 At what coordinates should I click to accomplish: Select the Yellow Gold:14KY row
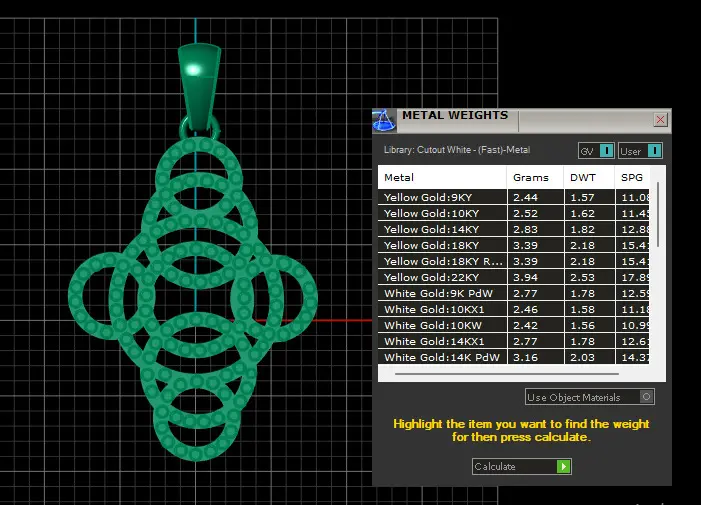(x=514, y=229)
